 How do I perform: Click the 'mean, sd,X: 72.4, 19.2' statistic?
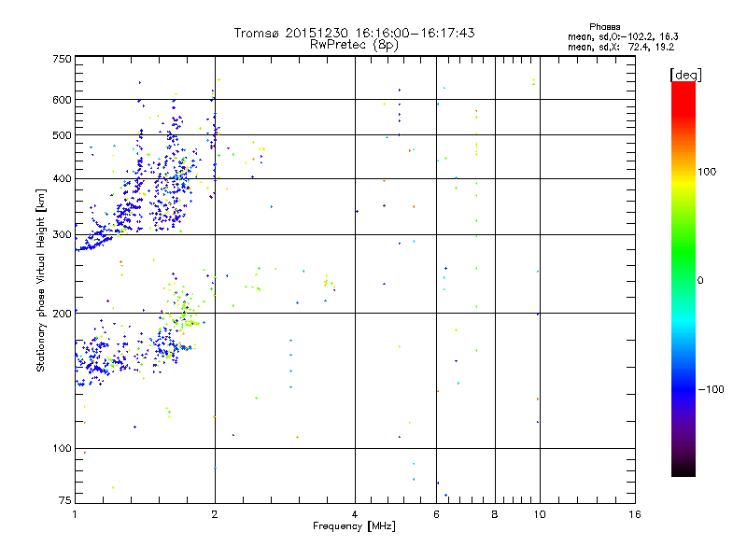point(621,48)
